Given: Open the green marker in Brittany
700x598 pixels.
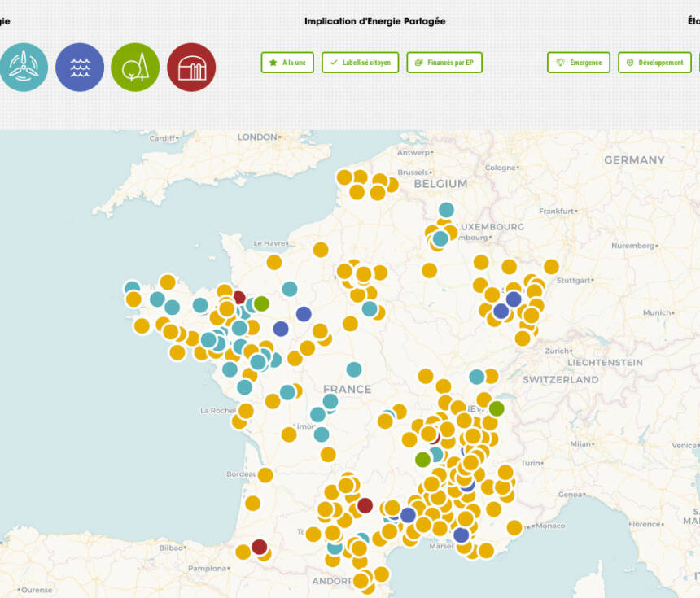Looking at the screenshot, I should point(261,303).
